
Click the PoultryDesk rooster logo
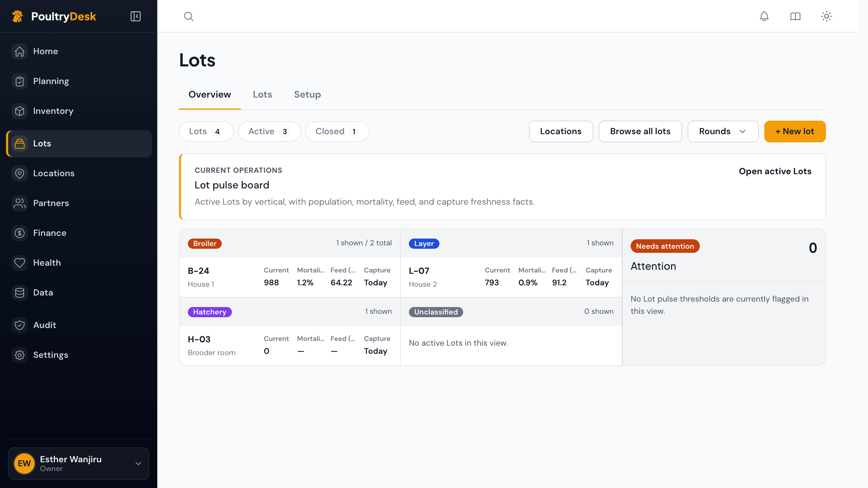(x=18, y=16)
